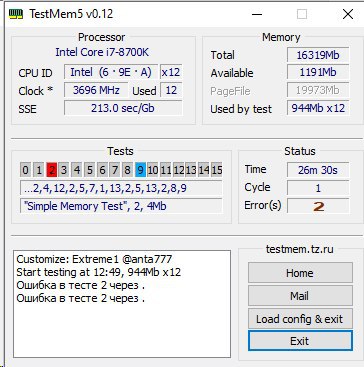Select test box 8
Viewport: 364px width, 367px height.
pos(127,170)
